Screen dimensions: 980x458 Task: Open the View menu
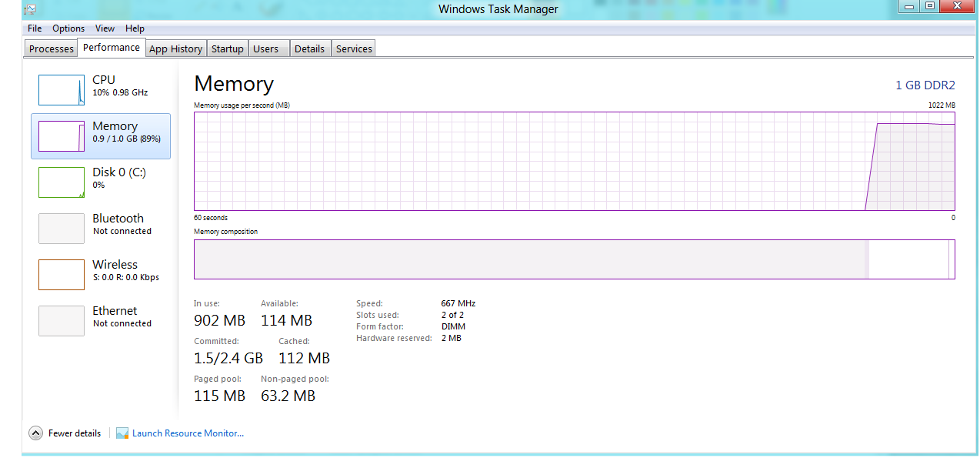click(x=105, y=28)
